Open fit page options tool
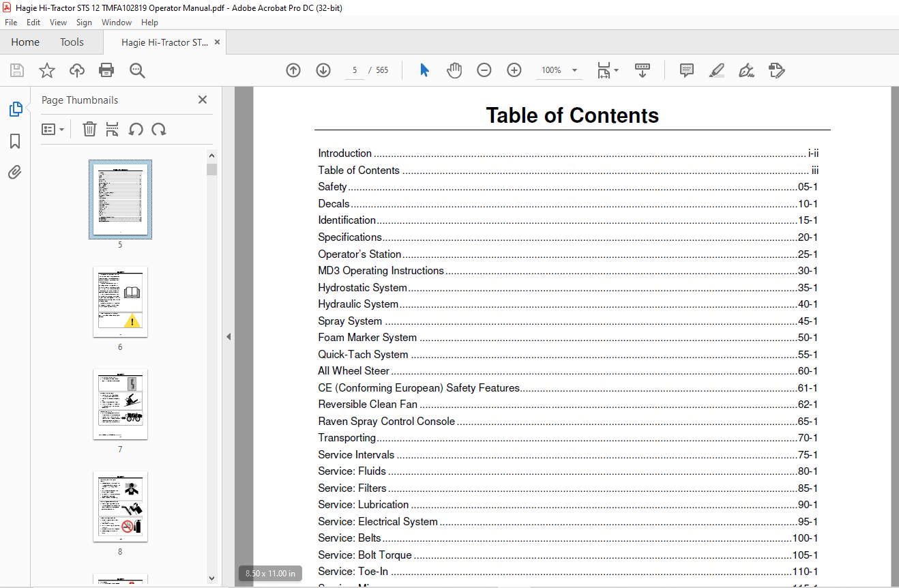 [x=608, y=70]
